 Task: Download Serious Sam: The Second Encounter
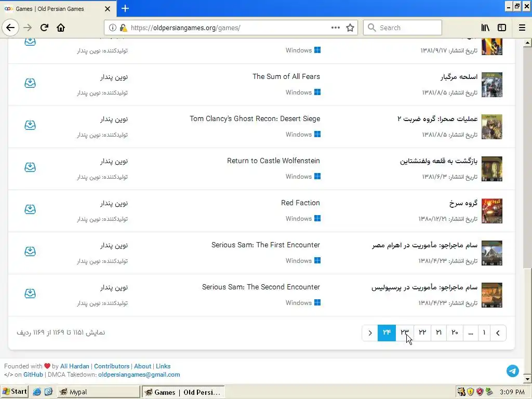pyautogui.click(x=30, y=293)
